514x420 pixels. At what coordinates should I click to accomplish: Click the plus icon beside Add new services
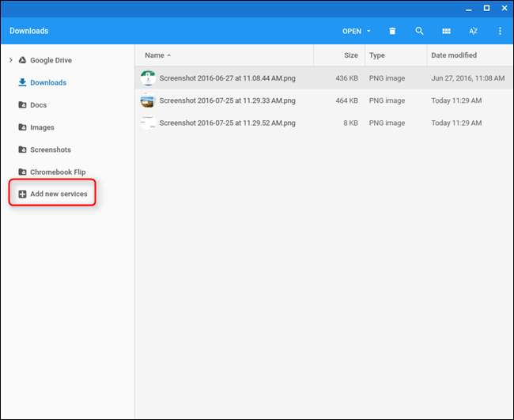pyautogui.click(x=22, y=194)
